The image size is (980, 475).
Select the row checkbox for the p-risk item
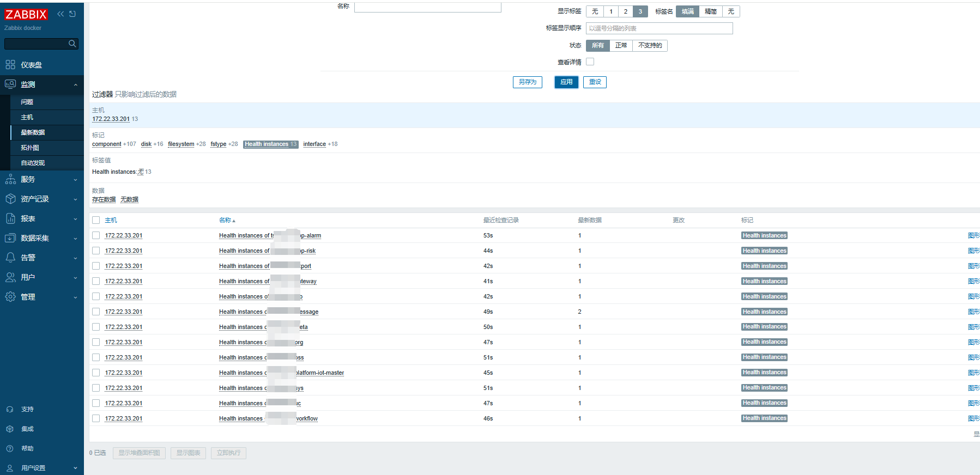click(x=96, y=251)
